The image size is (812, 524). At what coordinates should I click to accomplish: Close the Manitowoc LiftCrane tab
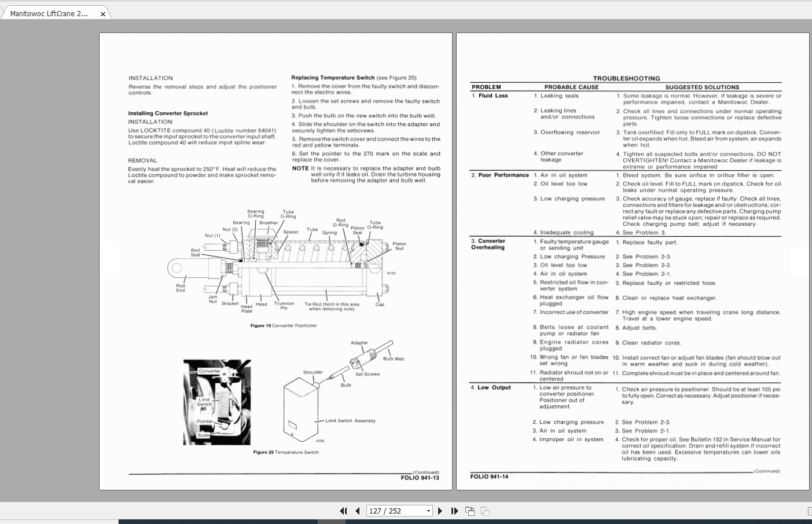point(102,13)
